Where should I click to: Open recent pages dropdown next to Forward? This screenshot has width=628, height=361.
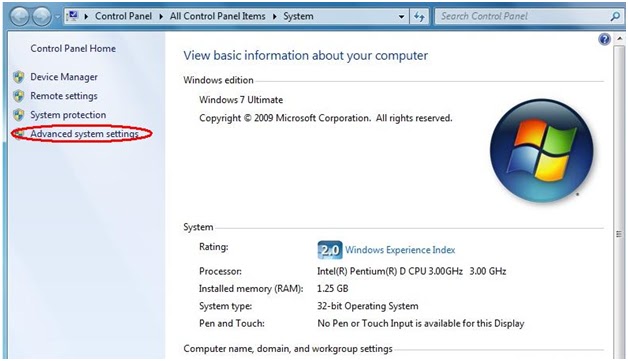tap(57, 17)
